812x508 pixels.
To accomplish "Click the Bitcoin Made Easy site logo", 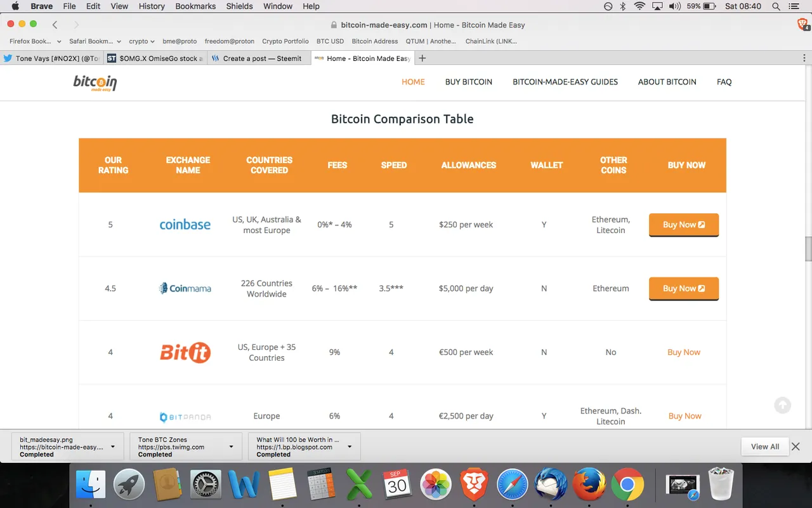I will 95,83.
